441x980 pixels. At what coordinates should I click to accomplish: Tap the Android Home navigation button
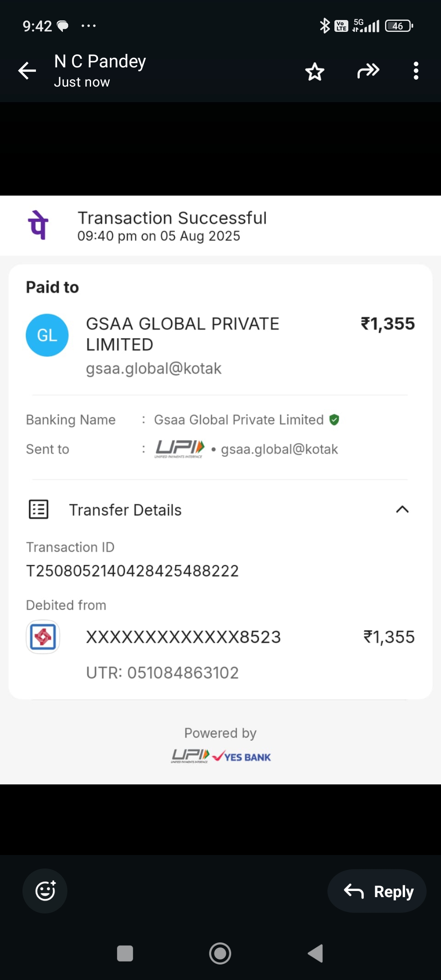[220, 953]
